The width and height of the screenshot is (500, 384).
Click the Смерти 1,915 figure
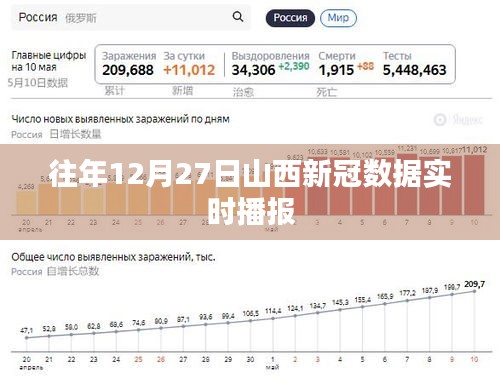click(x=346, y=64)
